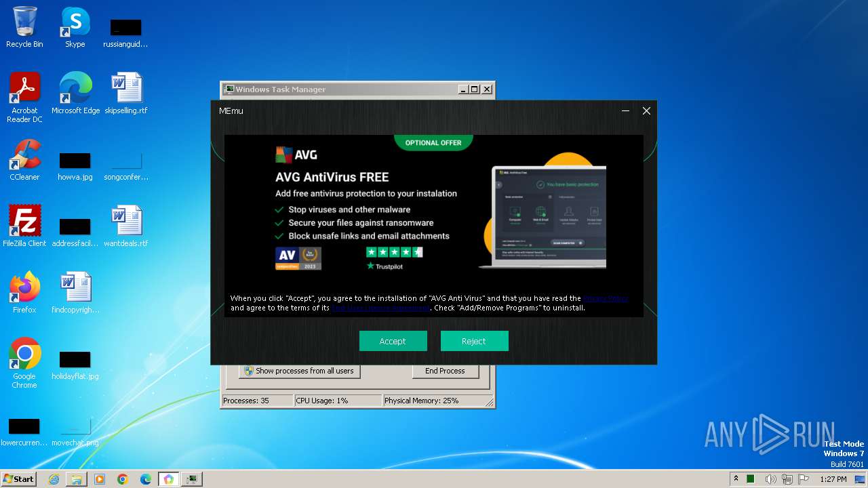Open media player taskbar icon
Viewport: 868px width, 488px height.
[x=100, y=479]
